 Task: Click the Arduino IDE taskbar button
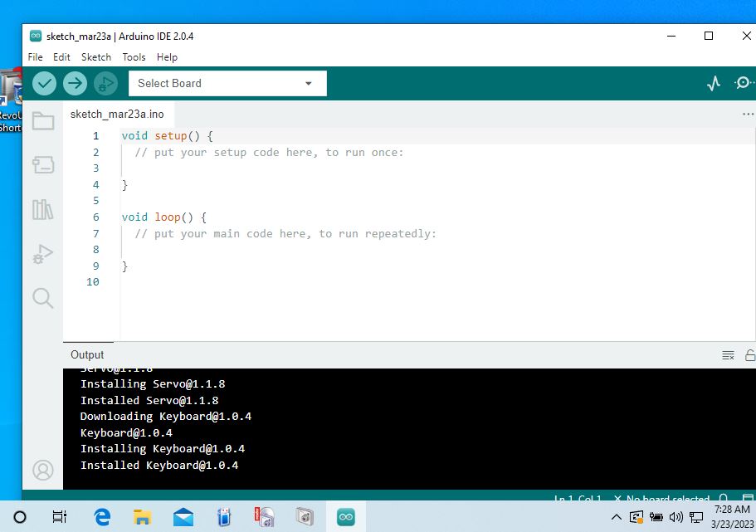346,517
